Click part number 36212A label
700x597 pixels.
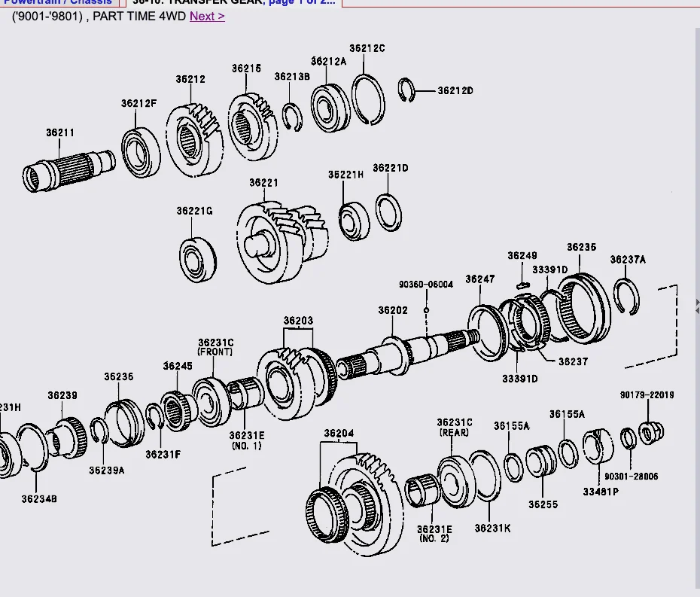click(329, 61)
